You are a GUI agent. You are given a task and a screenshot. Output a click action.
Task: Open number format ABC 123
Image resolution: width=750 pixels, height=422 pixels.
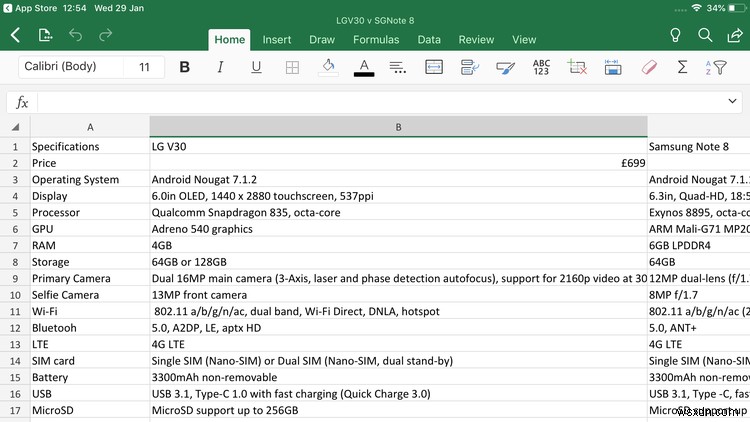point(541,67)
